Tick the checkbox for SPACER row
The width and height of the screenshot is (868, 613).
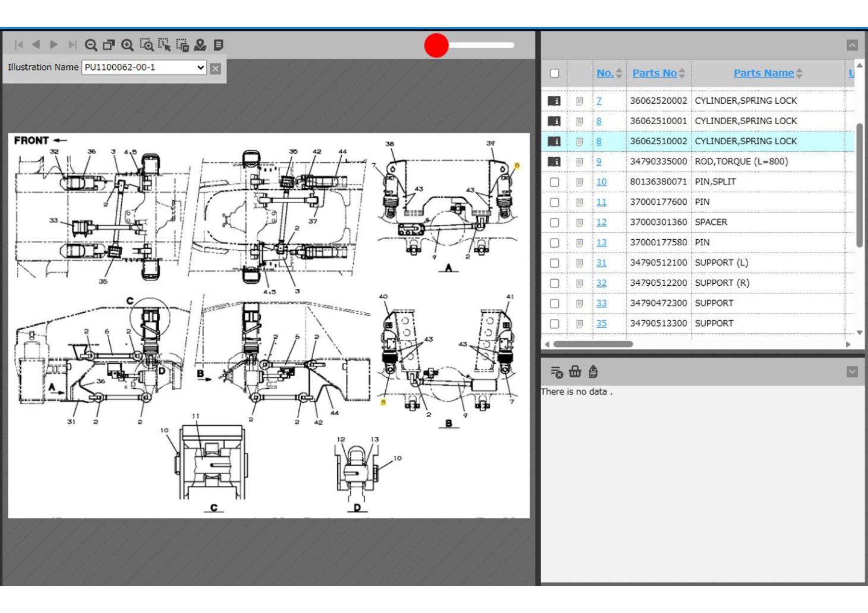click(554, 222)
